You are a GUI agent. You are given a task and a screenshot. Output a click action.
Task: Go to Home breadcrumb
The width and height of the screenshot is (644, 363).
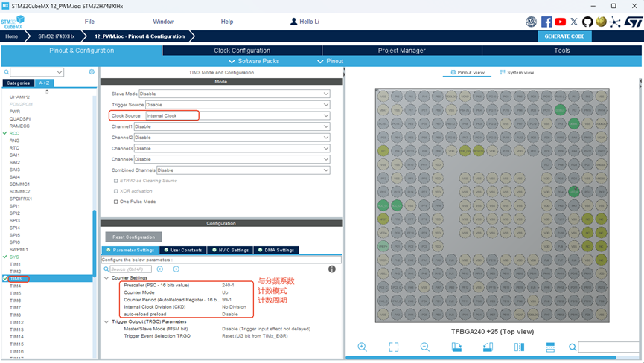click(11, 36)
